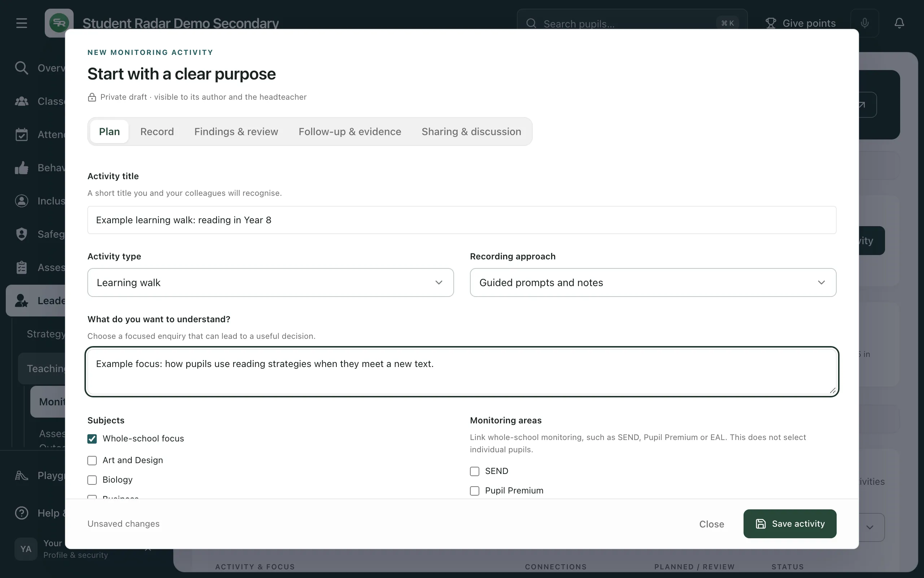Click the Save activity button
The height and width of the screenshot is (578, 924).
click(x=790, y=524)
